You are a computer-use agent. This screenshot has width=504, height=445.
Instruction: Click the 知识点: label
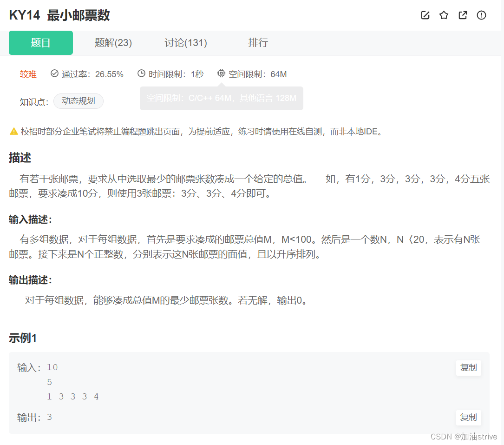click(34, 102)
